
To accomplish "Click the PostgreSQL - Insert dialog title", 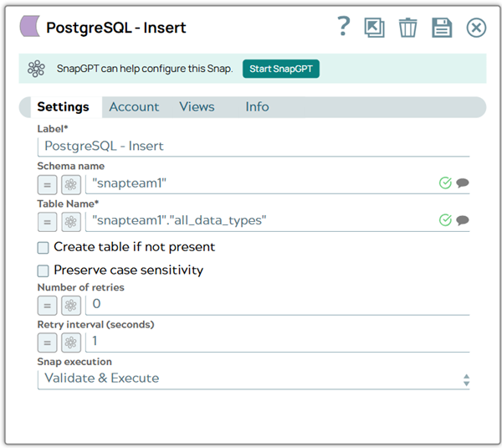I will pos(116,28).
